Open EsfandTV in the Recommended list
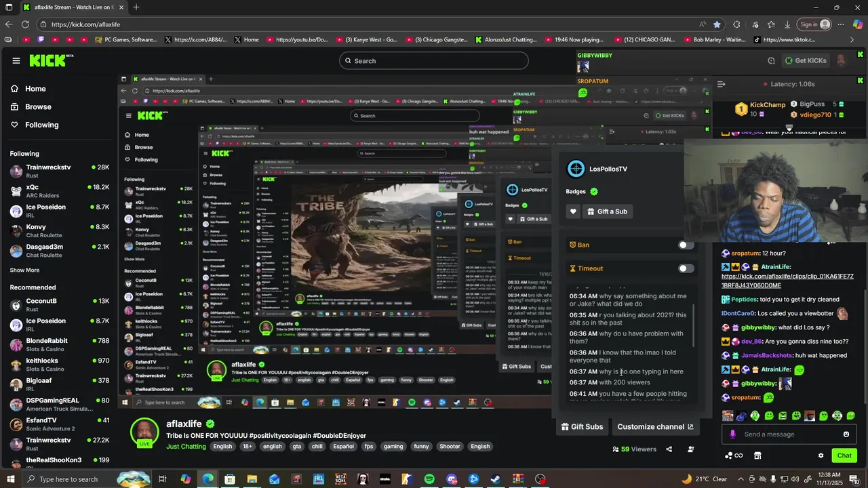This screenshot has height=488, width=868. pos(60,424)
